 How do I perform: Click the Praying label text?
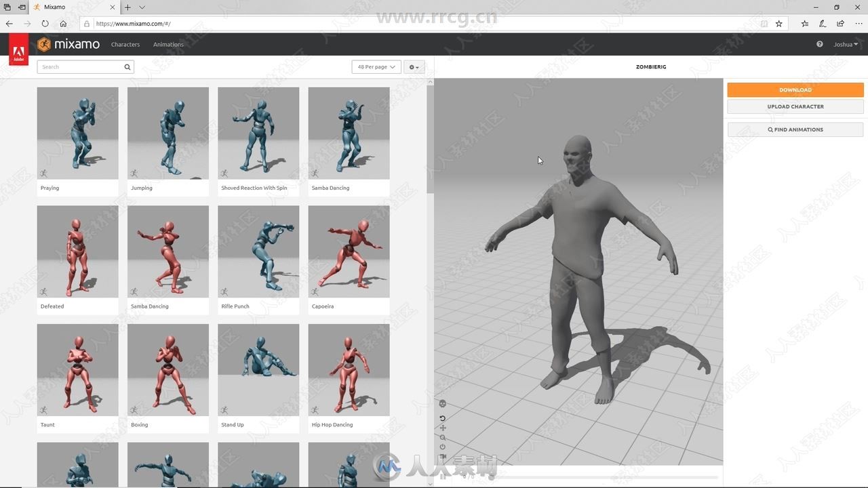[x=50, y=188]
